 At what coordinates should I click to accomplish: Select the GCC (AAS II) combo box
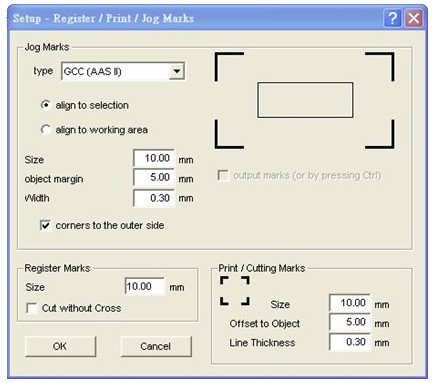click(123, 71)
